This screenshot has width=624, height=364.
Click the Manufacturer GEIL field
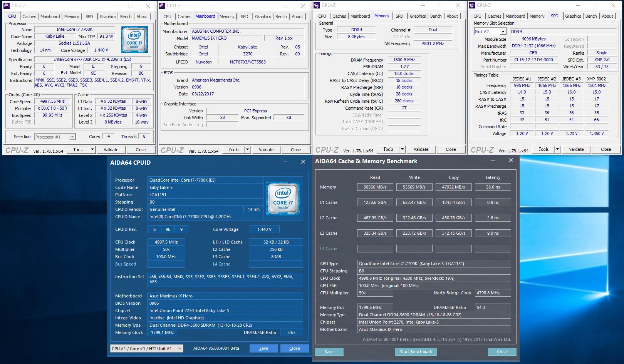click(x=533, y=53)
